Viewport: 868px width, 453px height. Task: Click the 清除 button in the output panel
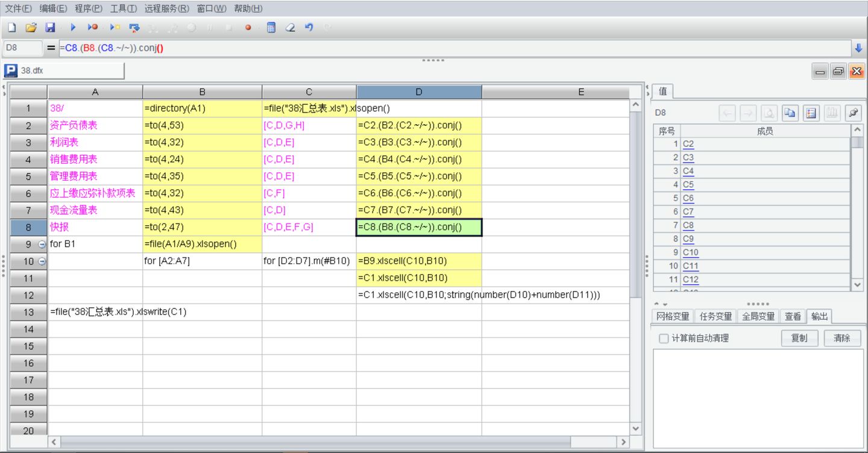point(842,338)
